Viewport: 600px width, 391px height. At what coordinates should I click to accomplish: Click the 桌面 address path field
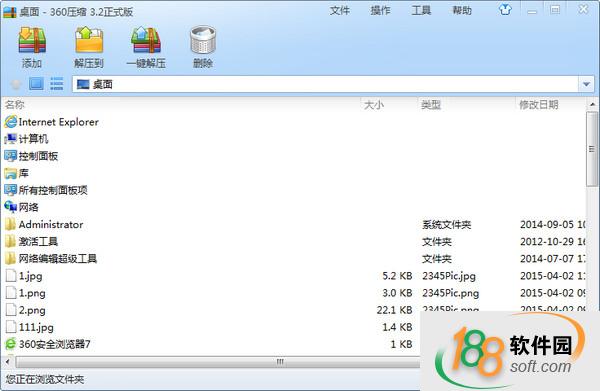pyautogui.click(x=325, y=84)
